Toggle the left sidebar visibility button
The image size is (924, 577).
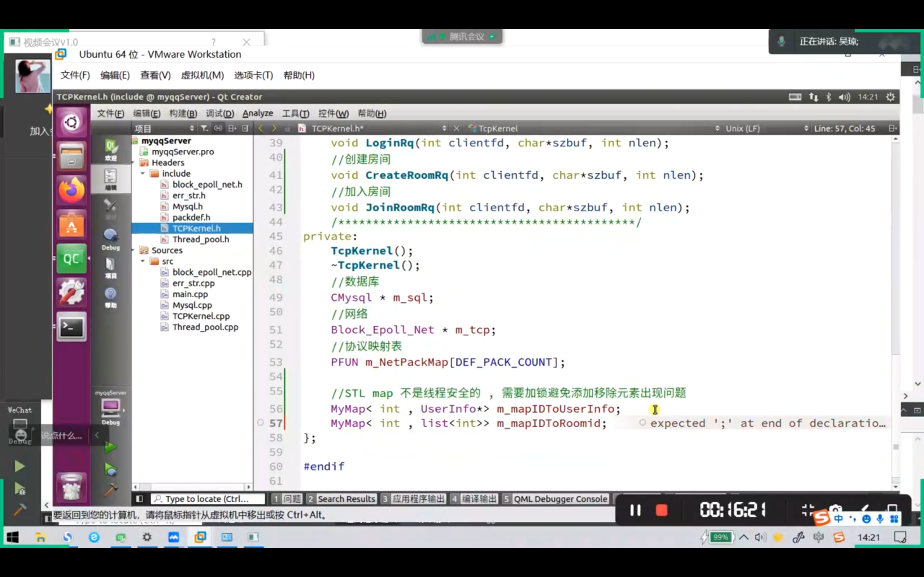(139, 499)
